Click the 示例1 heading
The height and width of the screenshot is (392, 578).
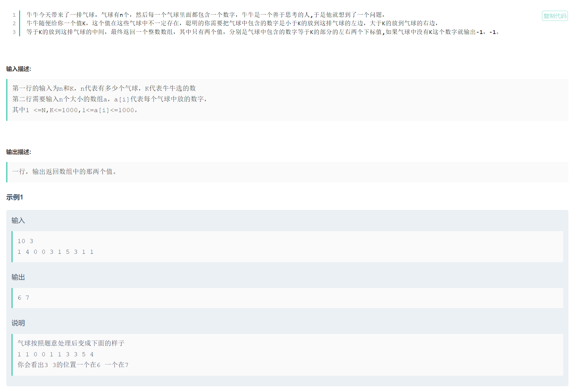(x=15, y=197)
